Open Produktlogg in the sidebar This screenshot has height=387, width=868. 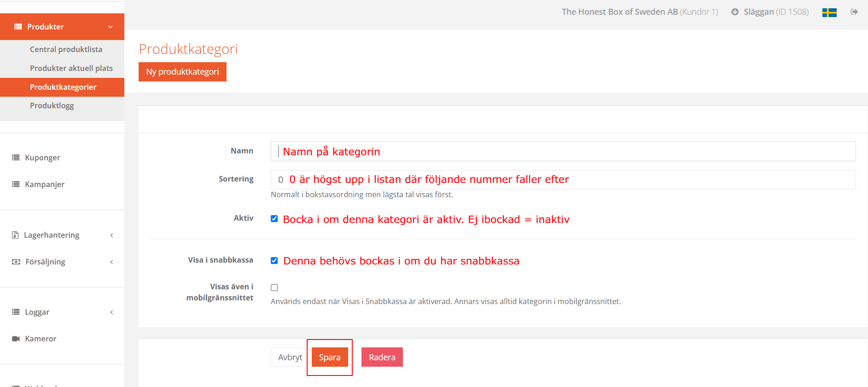pyautogui.click(x=52, y=106)
